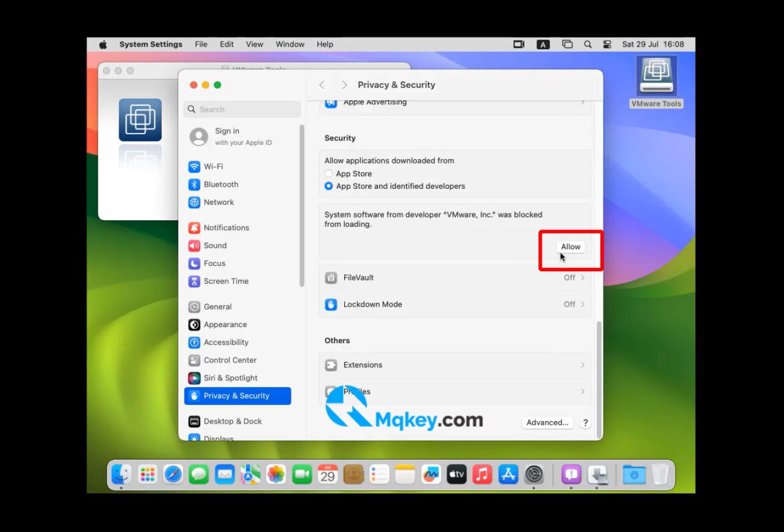Open Freeform from the Dock

point(431,474)
